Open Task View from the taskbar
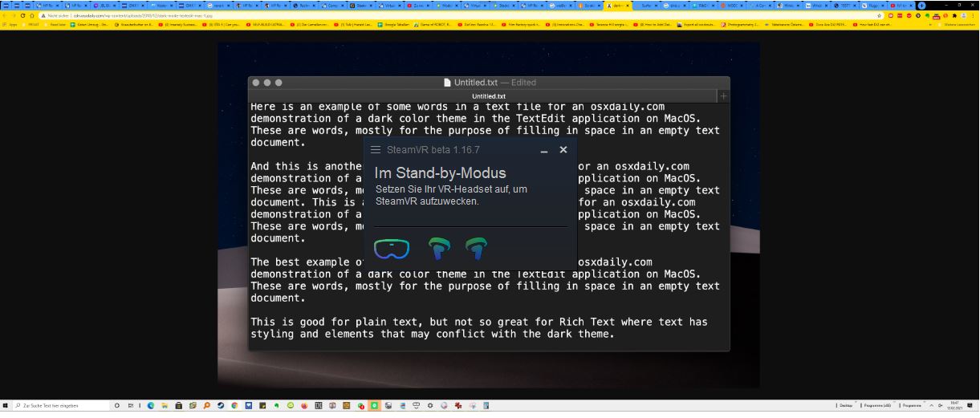Viewport: 980px width, 418px height. point(130,405)
